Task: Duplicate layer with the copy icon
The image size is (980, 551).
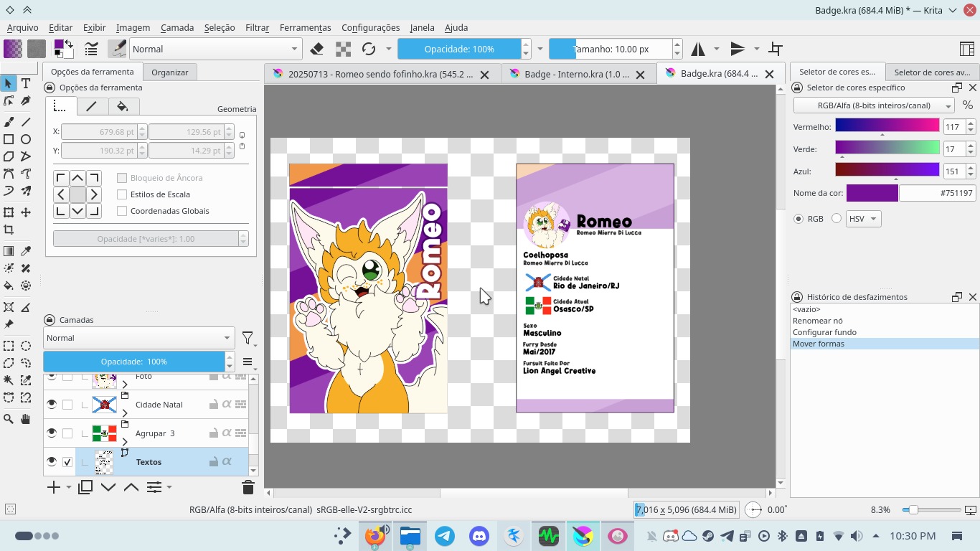Action: [85, 487]
